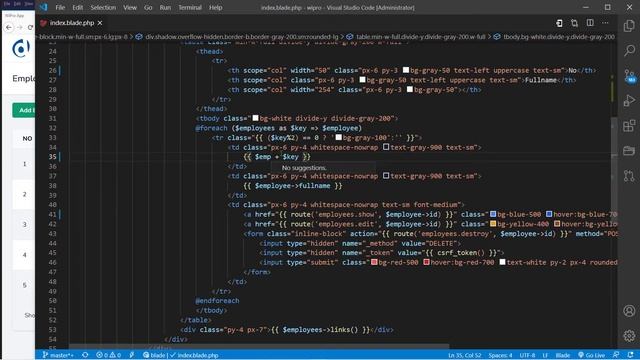Click the @foreach directive on line 32

(x=211, y=128)
